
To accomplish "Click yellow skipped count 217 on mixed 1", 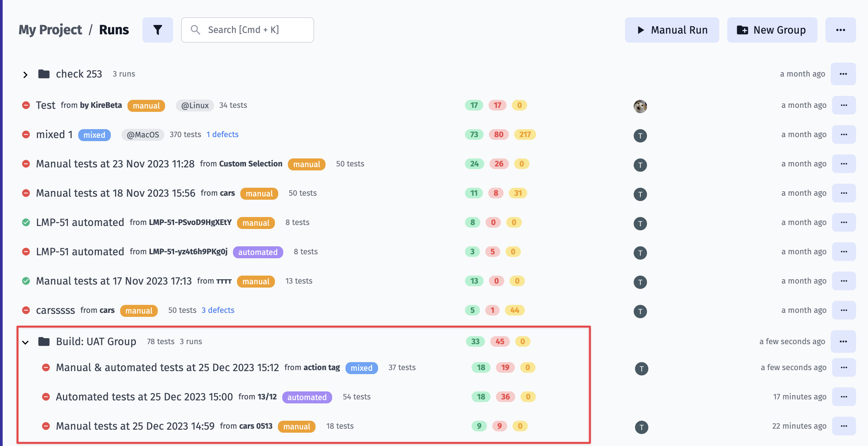I will (x=525, y=134).
